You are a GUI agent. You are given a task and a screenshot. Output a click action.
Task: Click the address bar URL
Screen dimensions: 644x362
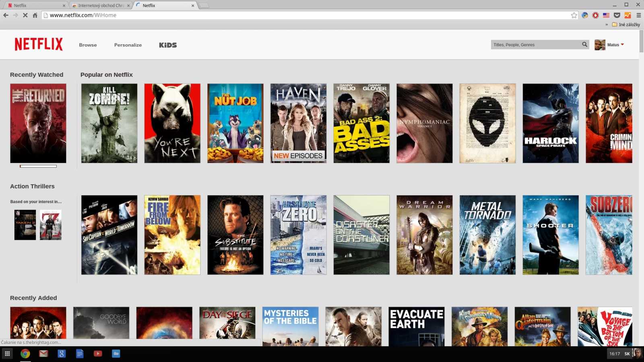[x=83, y=15]
